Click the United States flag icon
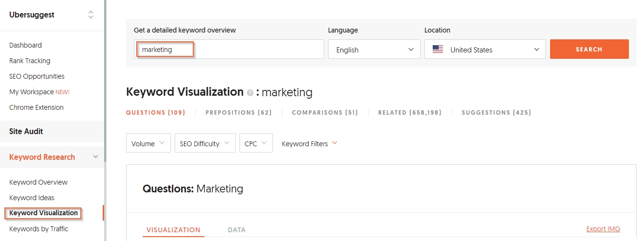The height and width of the screenshot is (241, 644). [438, 50]
